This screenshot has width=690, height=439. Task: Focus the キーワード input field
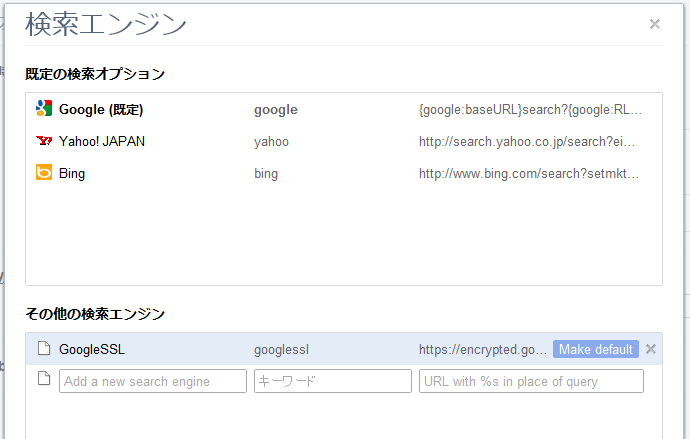(x=333, y=381)
